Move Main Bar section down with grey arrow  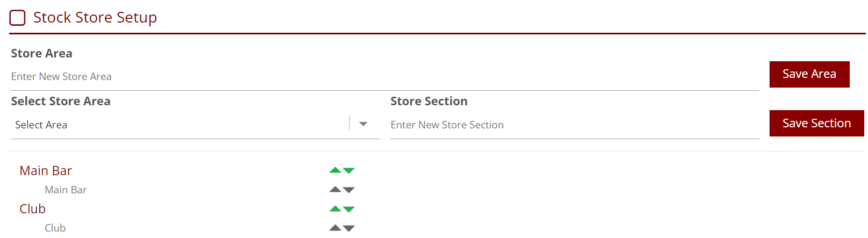pos(349,190)
